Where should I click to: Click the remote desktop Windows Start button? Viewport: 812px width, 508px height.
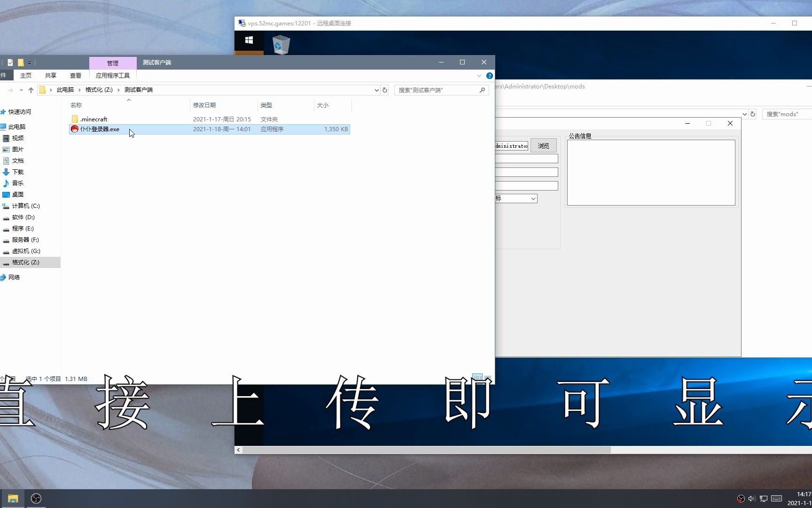click(x=249, y=40)
